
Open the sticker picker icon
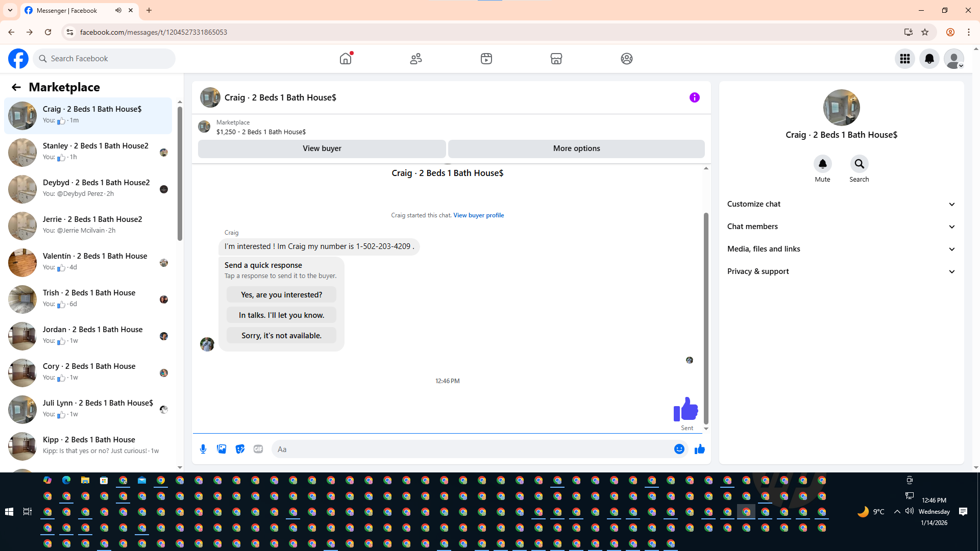tap(240, 449)
